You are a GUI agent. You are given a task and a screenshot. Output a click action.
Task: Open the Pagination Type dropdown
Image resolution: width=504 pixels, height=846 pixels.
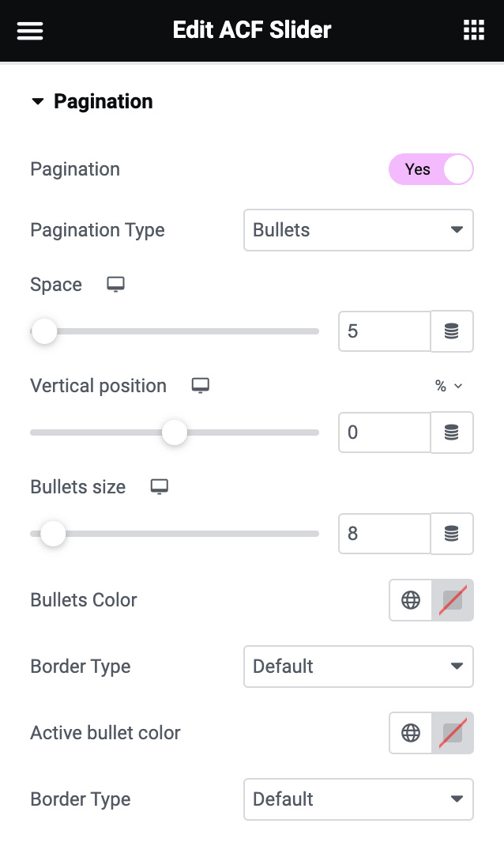359,230
